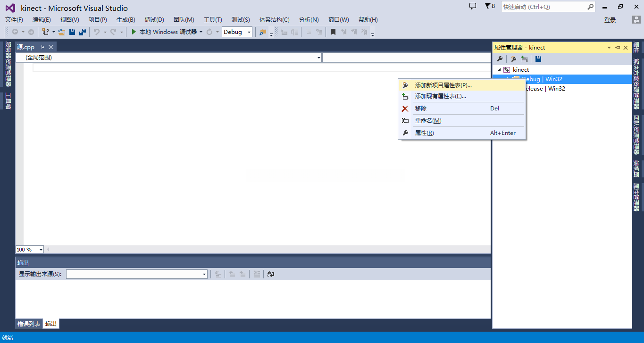Image resolution: width=644 pixels, height=343 pixels.
Task: Click the refresh icon beside the debugger button
Action: tap(209, 32)
